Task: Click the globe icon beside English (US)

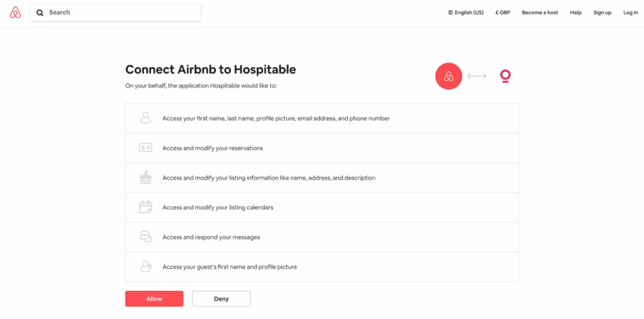Action: pos(450,13)
